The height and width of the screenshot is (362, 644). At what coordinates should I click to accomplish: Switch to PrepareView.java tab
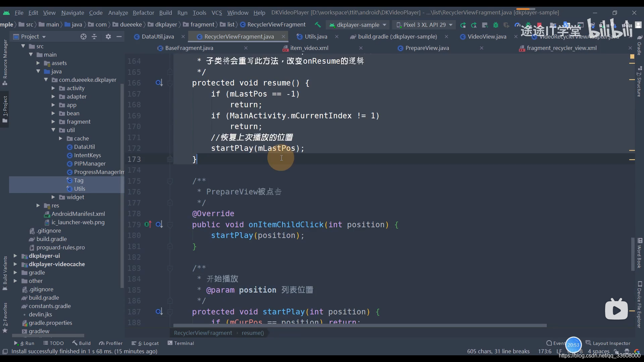pyautogui.click(x=427, y=48)
